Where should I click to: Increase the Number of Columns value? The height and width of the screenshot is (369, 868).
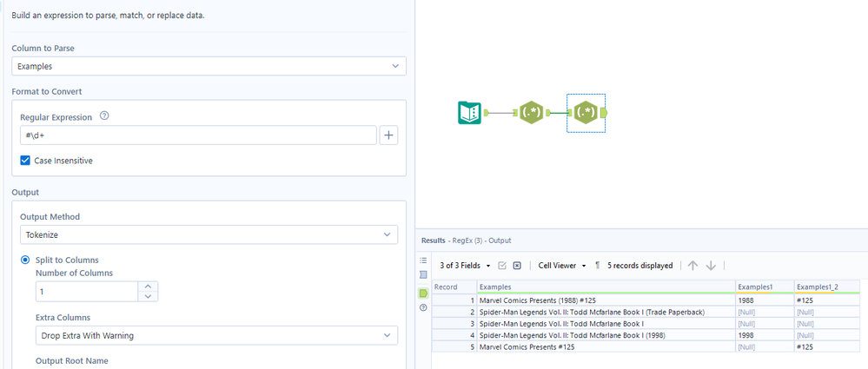point(149,286)
